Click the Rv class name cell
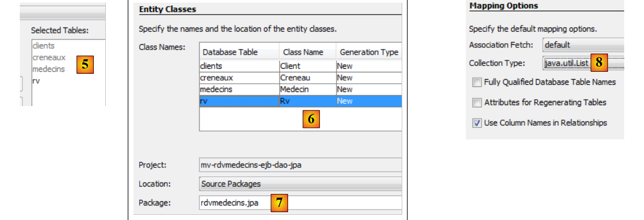The image size is (644, 220). pyautogui.click(x=307, y=101)
